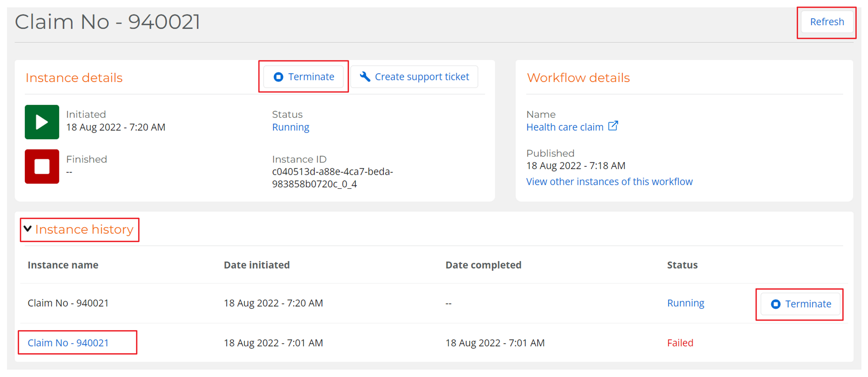The height and width of the screenshot is (377, 868).
Task: Click the Failed status text
Action: click(680, 343)
